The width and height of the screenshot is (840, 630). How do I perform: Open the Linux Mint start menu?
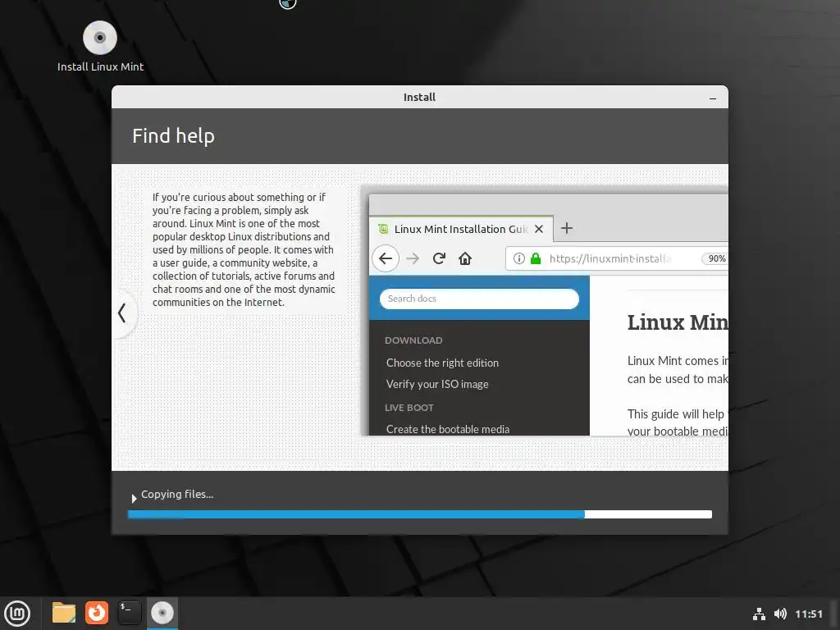pyautogui.click(x=18, y=614)
